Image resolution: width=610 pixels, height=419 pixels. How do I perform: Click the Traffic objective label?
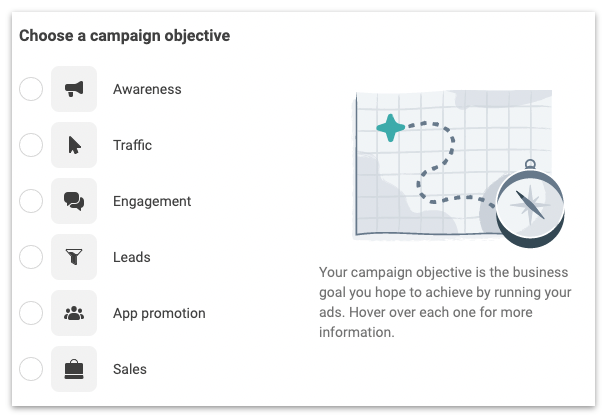132,145
